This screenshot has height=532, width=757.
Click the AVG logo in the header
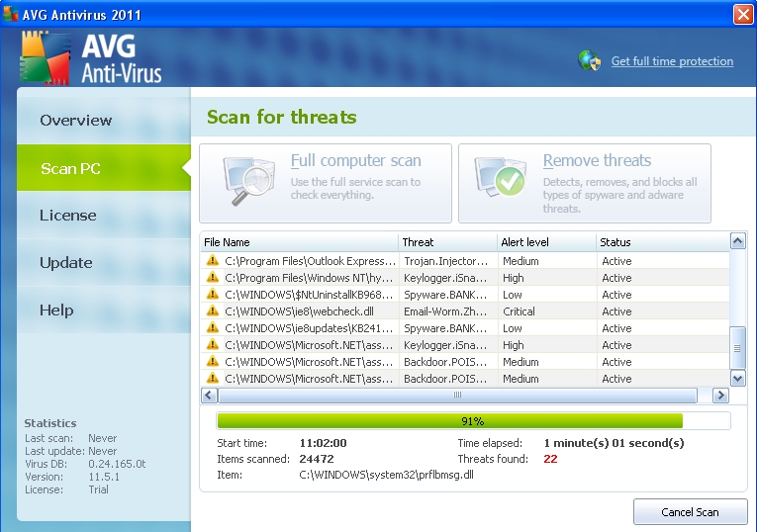(45, 58)
